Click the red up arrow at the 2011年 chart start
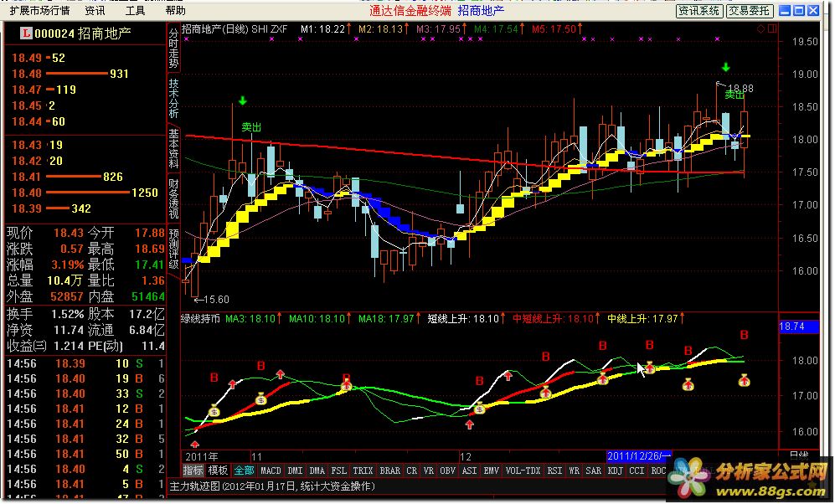The image size is (835, 504). pos(195,444)
